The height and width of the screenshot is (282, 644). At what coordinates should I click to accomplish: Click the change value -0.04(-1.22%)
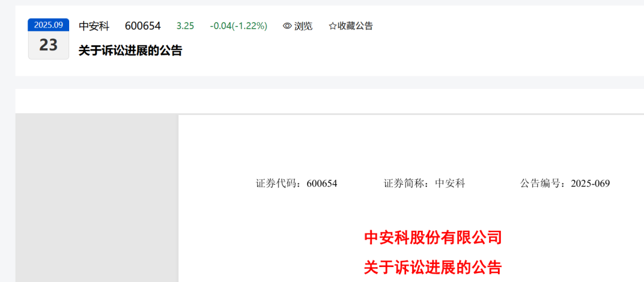click(239, 26)
